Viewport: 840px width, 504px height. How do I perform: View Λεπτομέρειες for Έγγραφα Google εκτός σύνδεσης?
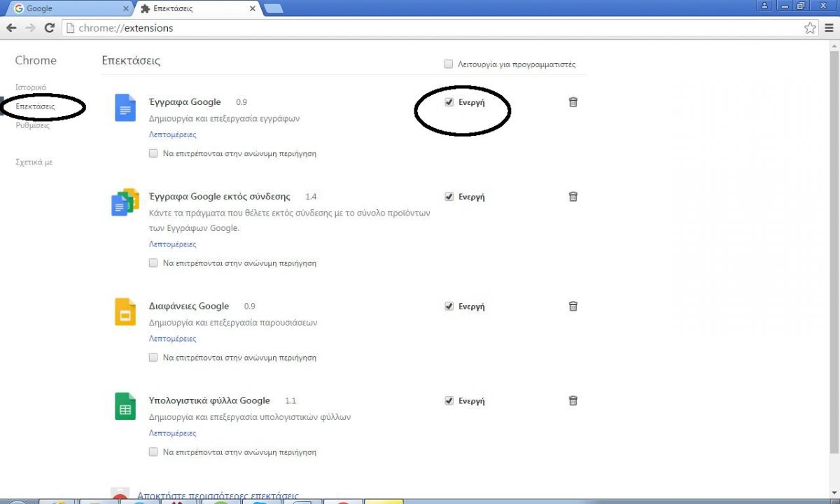(172, 244)
